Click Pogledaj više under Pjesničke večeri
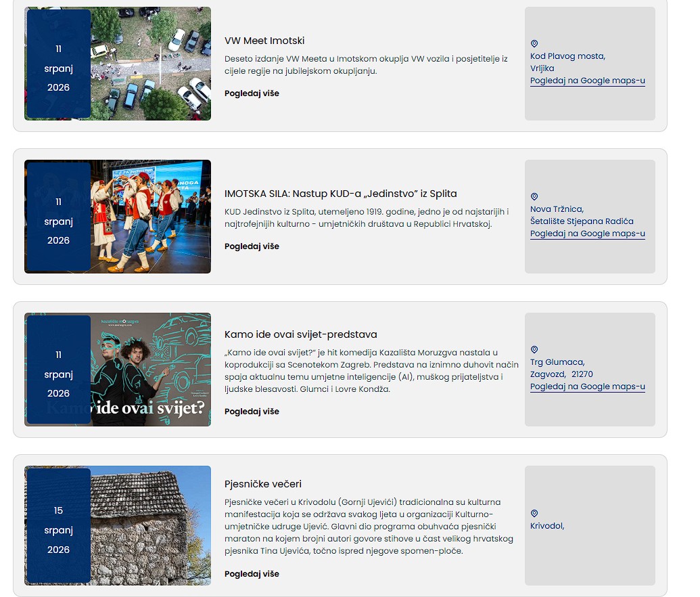The image size is (700, 597). click(x=252, y=574)
